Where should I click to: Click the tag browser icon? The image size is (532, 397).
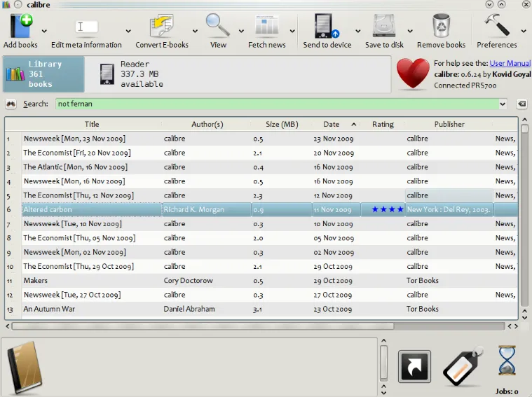pyautogui.click(x=463, y=366)
